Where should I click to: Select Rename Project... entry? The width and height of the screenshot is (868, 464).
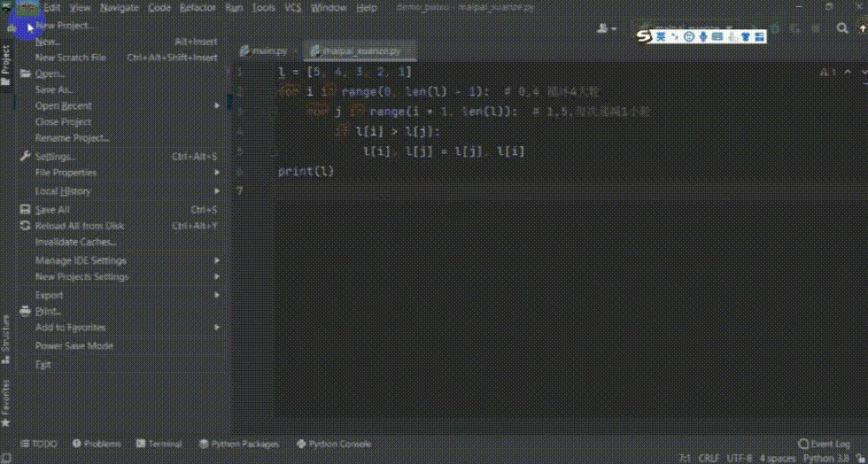(x=72, y=138)
